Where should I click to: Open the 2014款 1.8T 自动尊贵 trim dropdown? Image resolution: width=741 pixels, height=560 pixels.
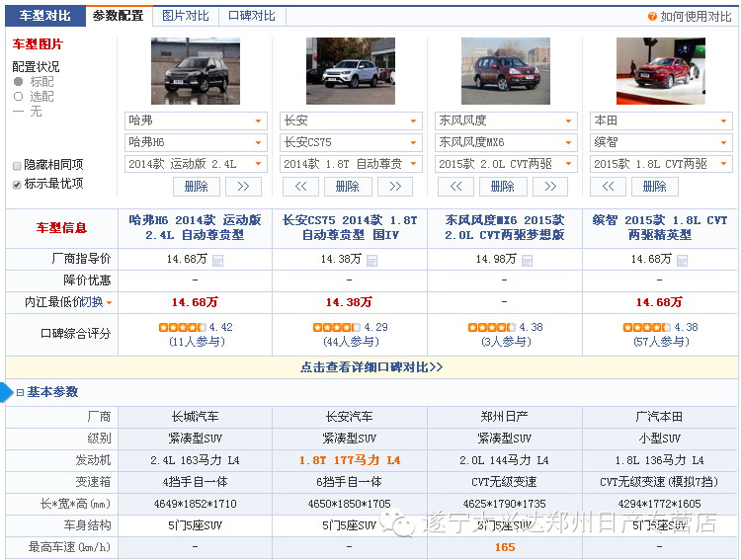[x=351, y=164]
